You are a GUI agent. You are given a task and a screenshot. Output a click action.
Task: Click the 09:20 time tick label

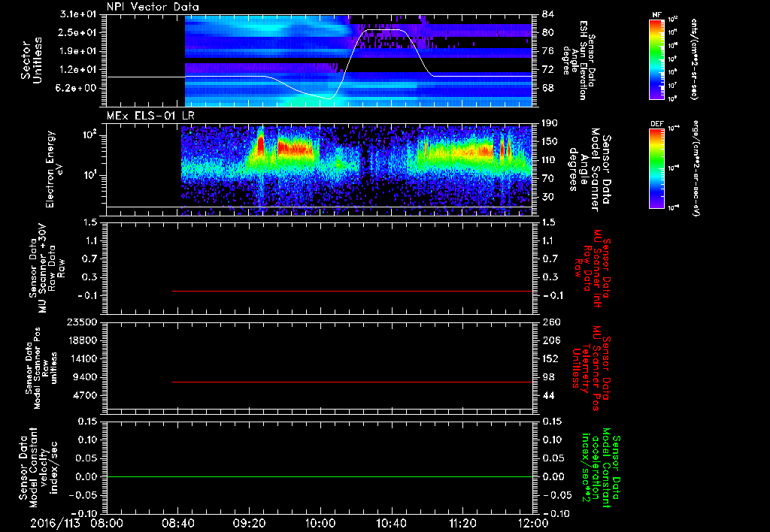tap(249, 523)
